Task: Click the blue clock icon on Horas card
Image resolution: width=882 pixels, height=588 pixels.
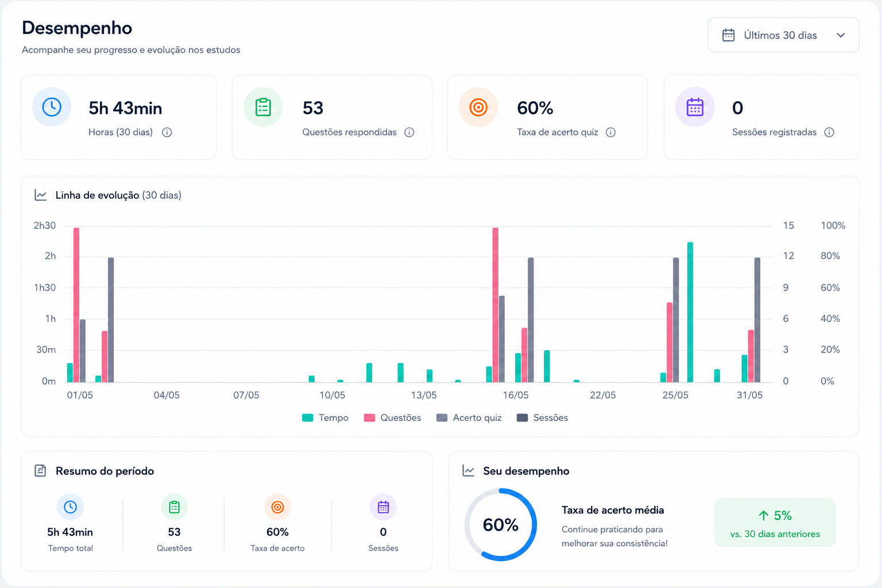Action: pyautogui.click(x=52, y=107)
